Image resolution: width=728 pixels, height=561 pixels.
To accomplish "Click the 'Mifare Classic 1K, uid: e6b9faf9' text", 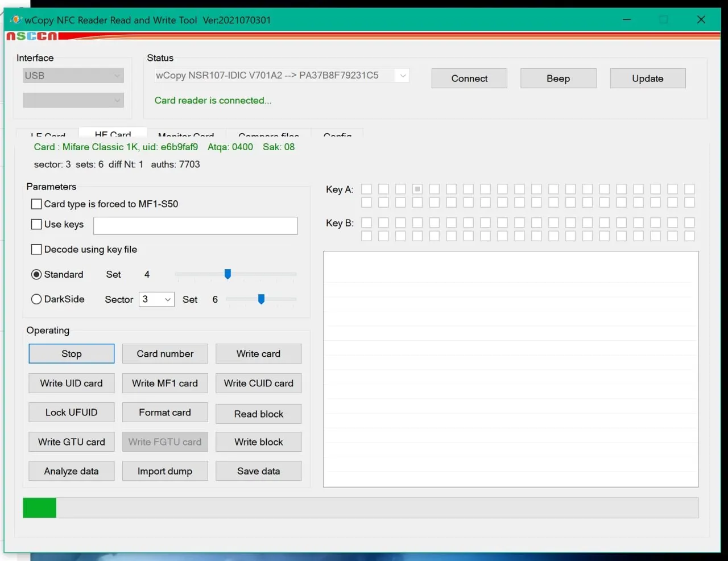I will 130,147.
